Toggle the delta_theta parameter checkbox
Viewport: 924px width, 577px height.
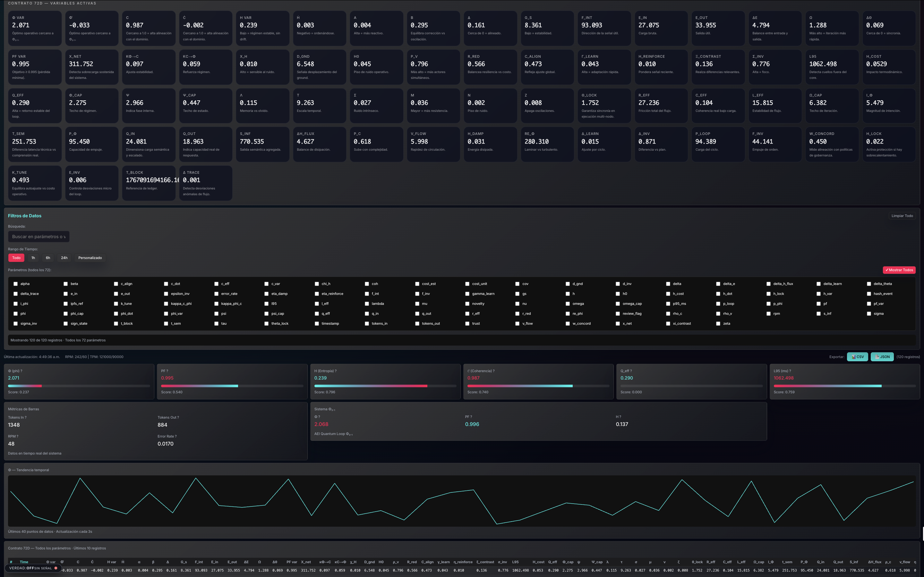pos(868,284)
